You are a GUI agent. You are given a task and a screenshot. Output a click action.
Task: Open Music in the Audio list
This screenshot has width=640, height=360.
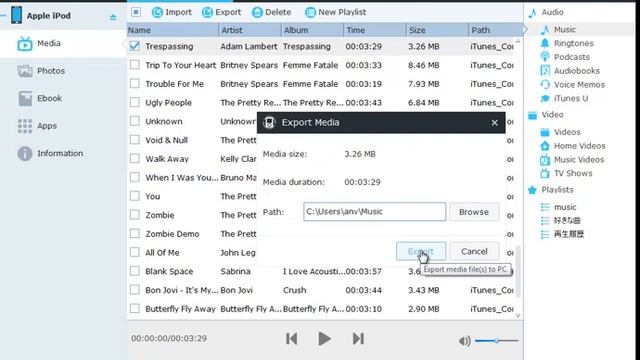click(x=564, y=29)
